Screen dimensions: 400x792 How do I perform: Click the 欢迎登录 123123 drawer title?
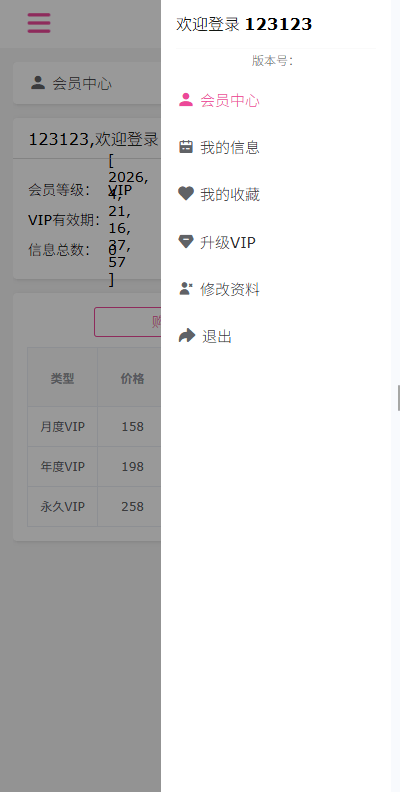pos(244,24)
